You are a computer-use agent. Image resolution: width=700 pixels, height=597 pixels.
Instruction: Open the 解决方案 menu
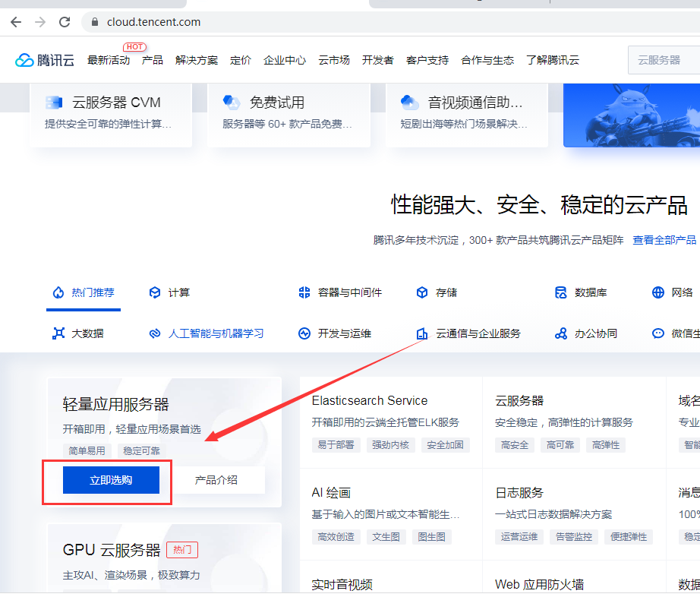tap(197, 60)
